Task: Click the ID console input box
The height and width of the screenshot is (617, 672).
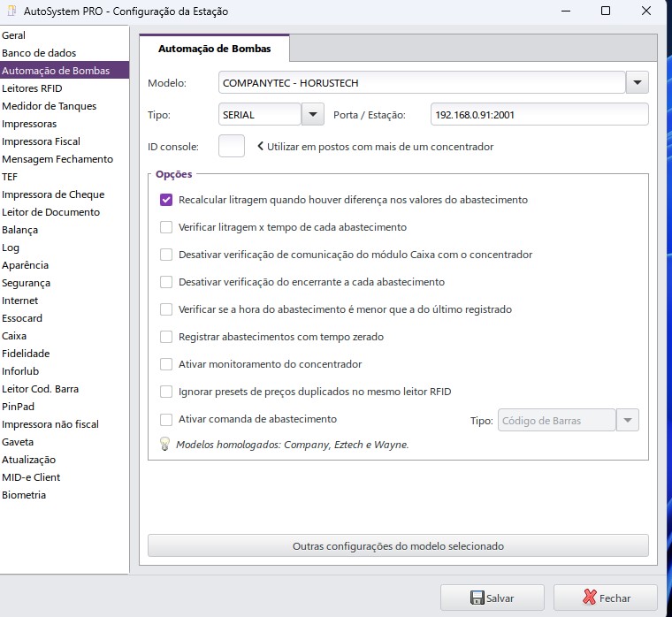Action: [231, 147]
